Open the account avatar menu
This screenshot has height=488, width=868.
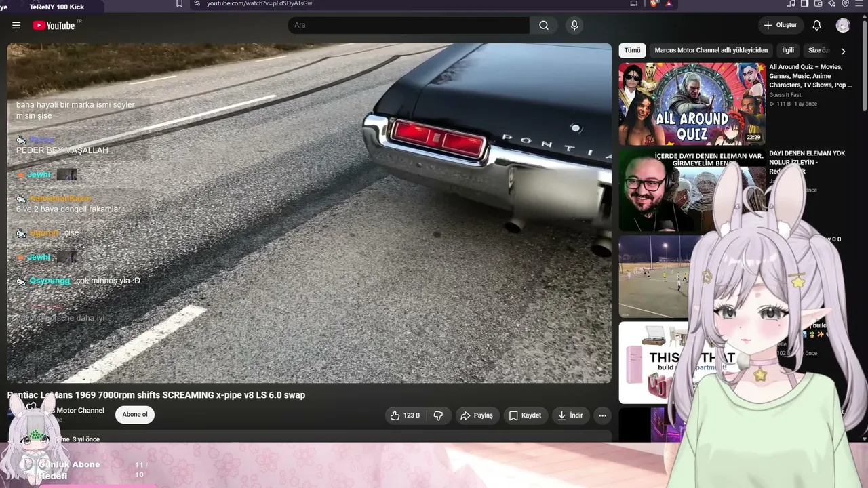click(x=843, y=25)
